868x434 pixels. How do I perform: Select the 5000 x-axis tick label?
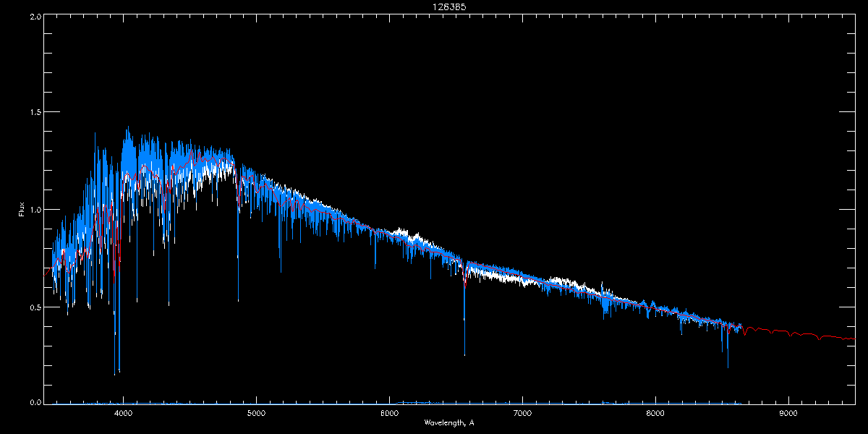256,414
